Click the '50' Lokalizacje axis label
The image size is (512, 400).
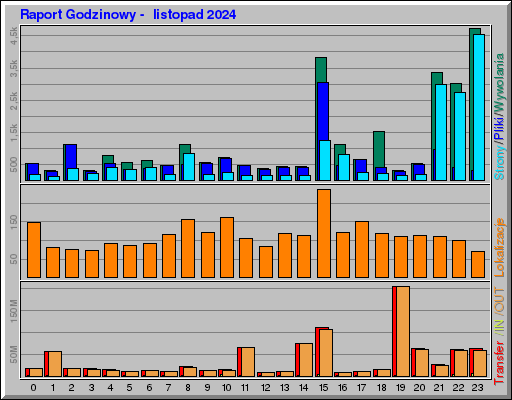(14, 259)
